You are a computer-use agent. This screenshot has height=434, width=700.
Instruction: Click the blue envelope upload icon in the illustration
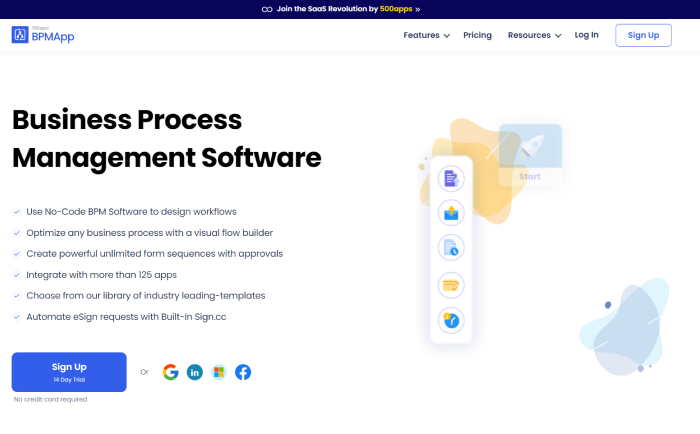tap(451, 213)
